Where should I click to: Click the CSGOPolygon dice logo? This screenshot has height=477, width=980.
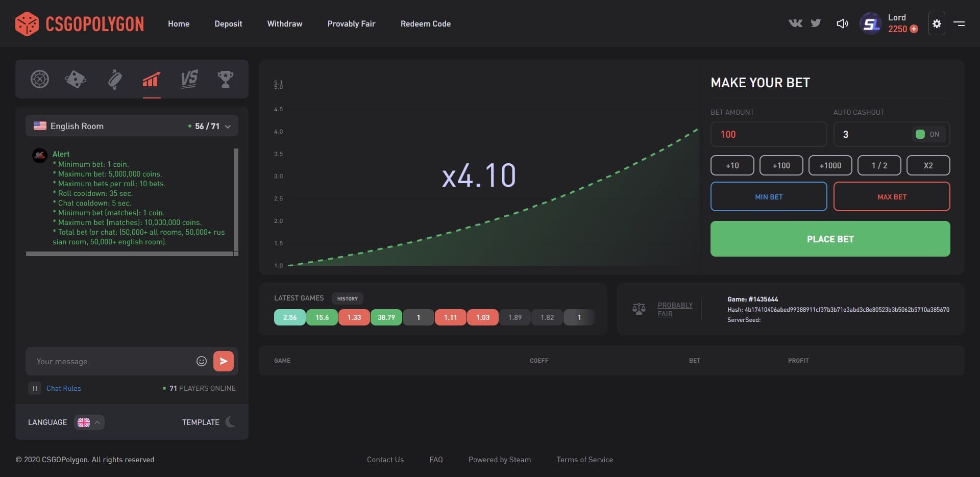pos(27,24)
